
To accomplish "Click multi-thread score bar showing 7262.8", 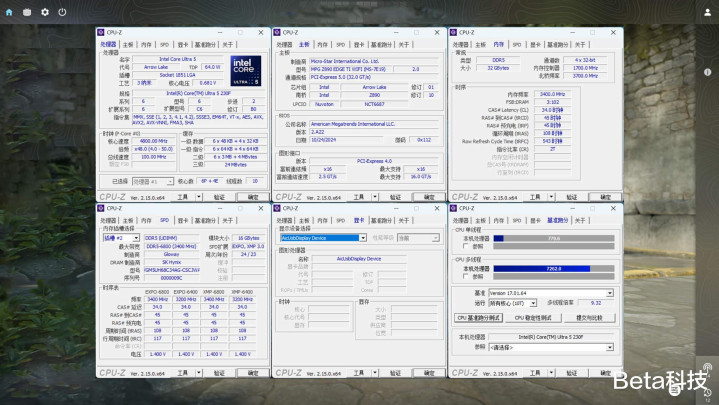I will (x=554, y=269).
